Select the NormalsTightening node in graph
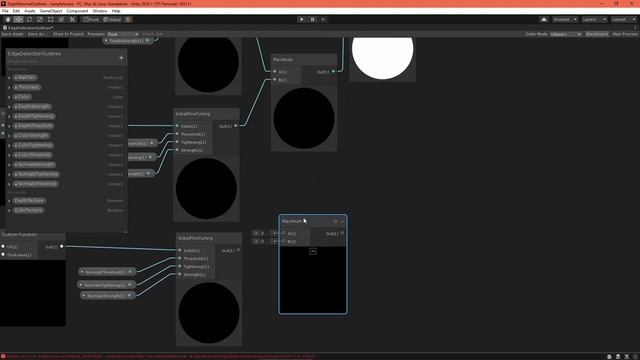 (x=106, y=285)
